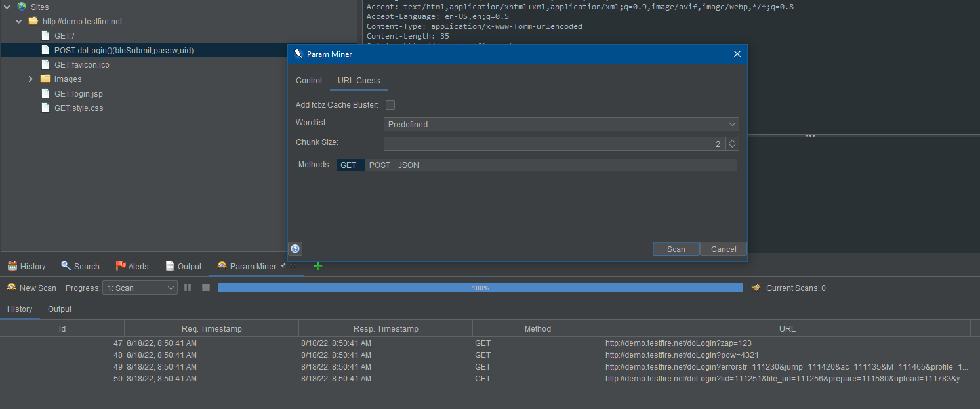This screenshot has width=980, height=409.
Task: Switch to the Output sub-tab below Progress
Action: pos(59,309)
